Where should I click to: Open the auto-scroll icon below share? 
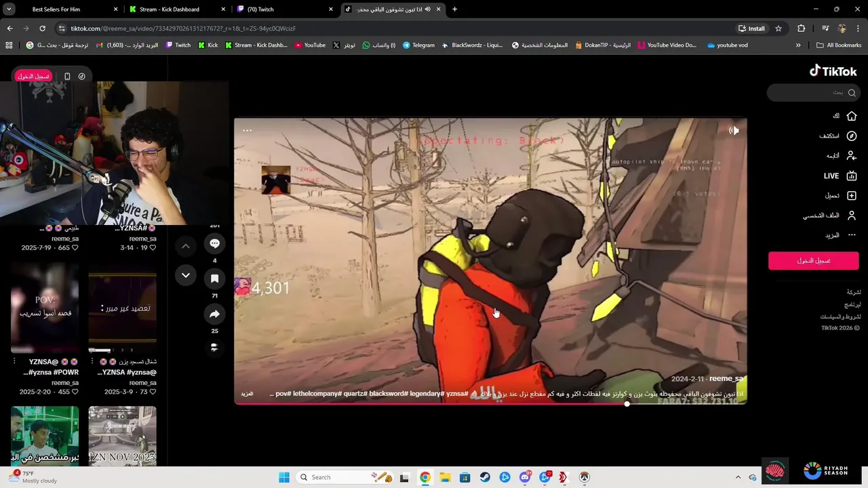pos(214,347)
